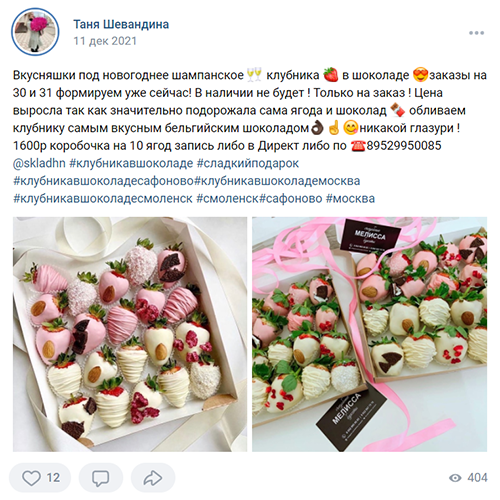Viewport: 500px width, 500px height.
Task: Open comments via speech bubble icon
Action: (x=100, y=478)
